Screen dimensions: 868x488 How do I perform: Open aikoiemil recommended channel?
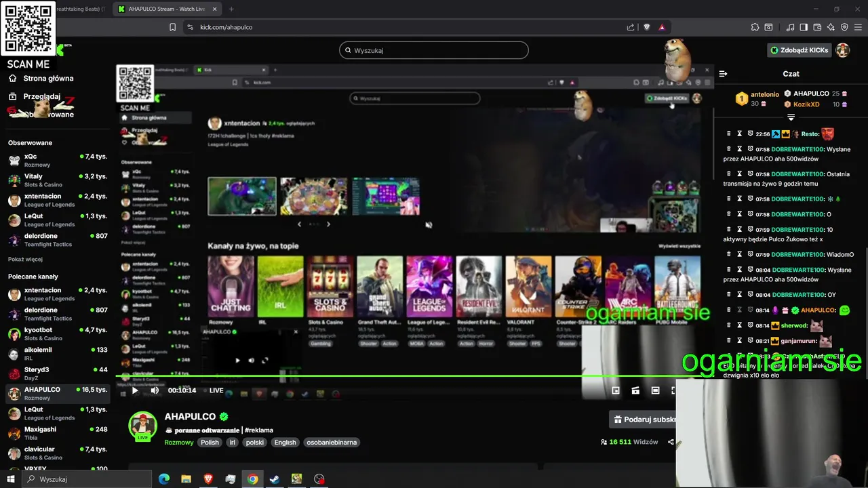point(57,353)
